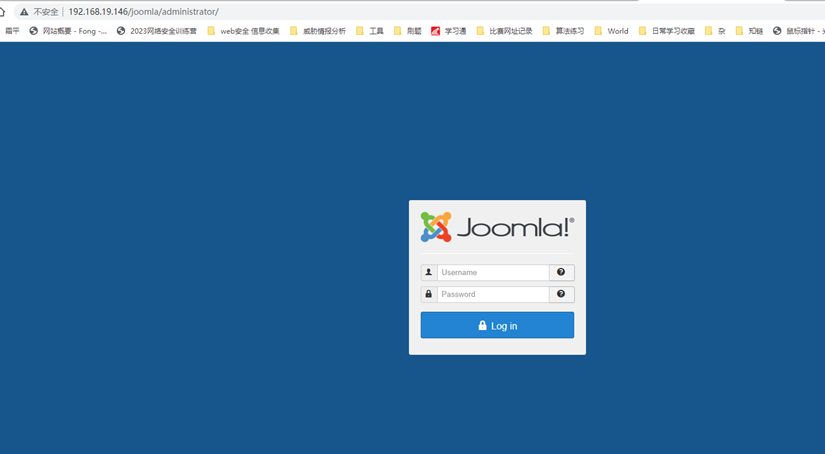Click the browser home icon

pos(2,12)
